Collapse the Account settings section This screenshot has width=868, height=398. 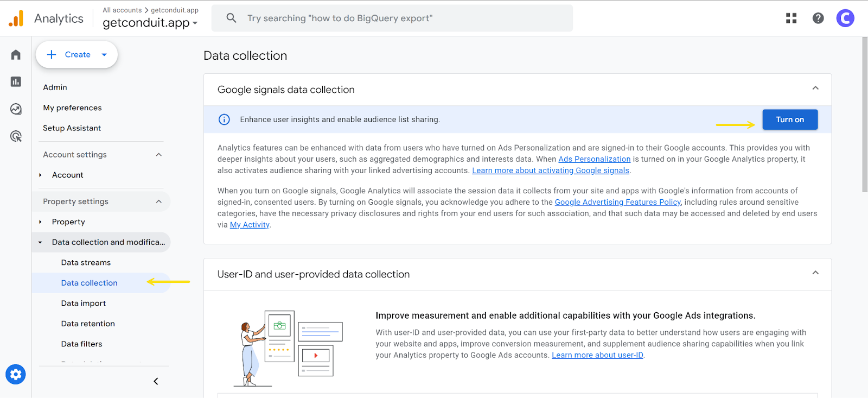tap(158, 155)
